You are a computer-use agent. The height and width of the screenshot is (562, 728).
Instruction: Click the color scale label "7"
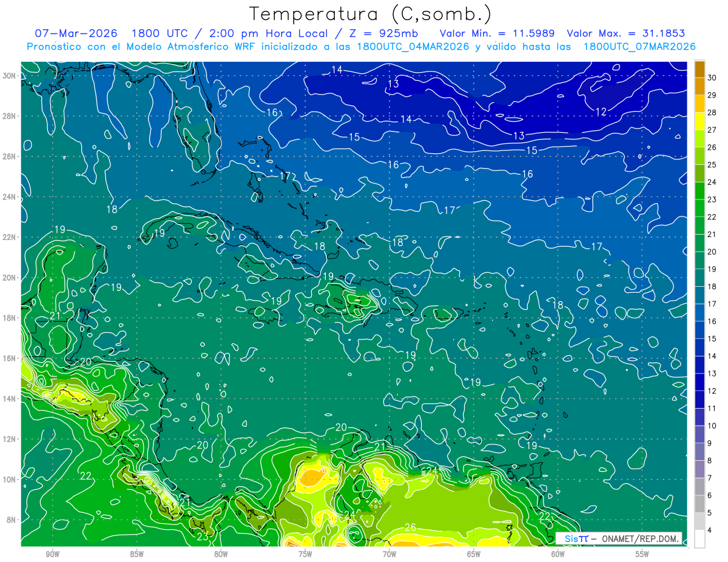[x=710, y=478]
